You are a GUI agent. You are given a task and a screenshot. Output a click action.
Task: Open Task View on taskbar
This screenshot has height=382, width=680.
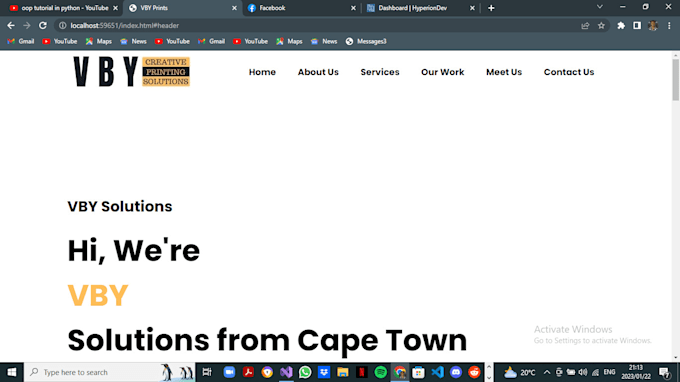click(207, 372)
